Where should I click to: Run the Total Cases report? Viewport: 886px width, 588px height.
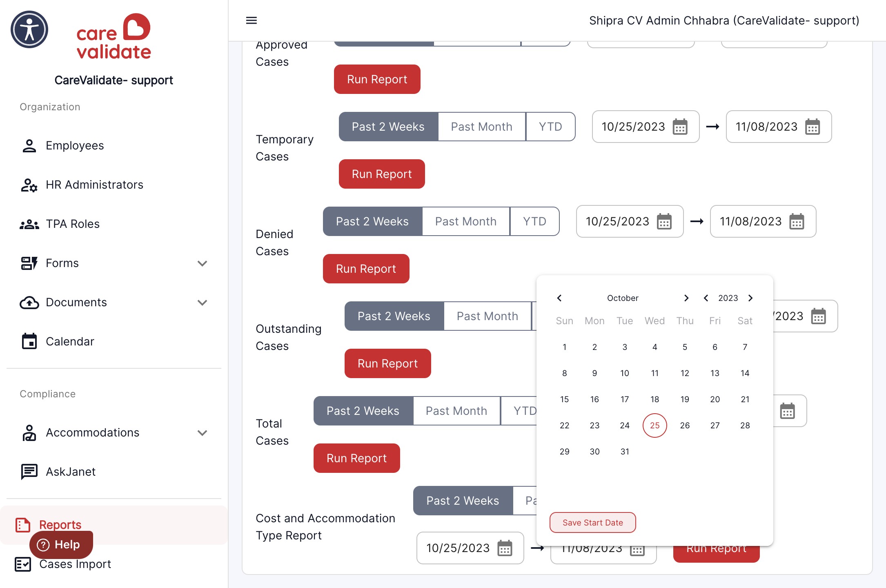(x=357, y=458)
